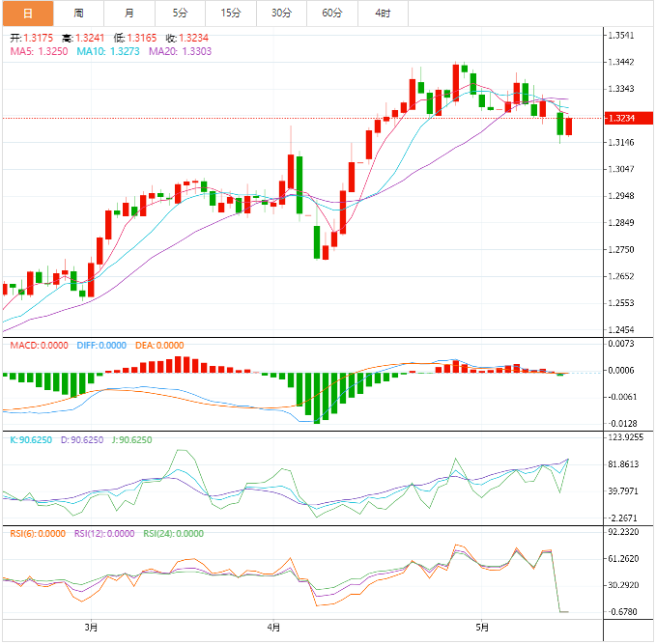
Task: Click the J:90.6250 KDJ label
Action: (x=131, y=440)
